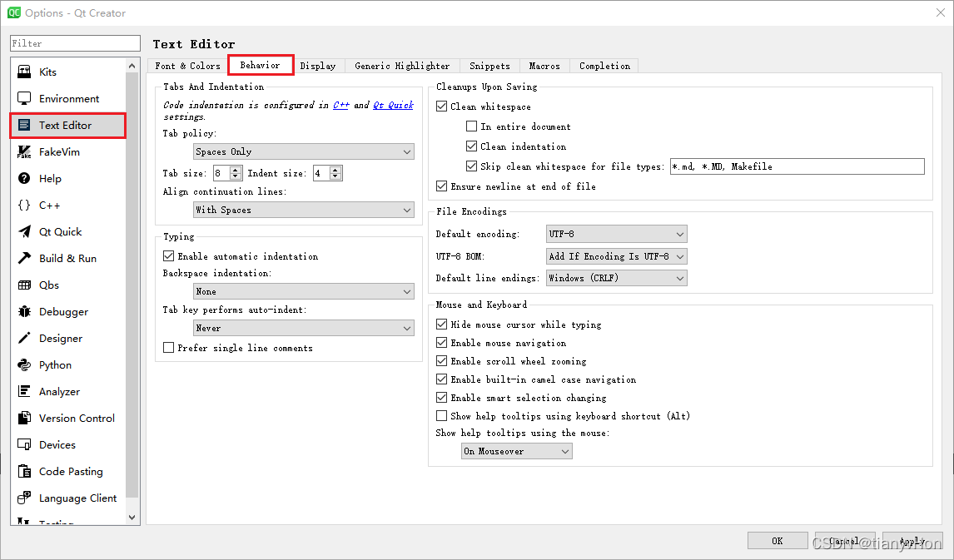
Task: Click the Cancel button
Action: [845, 541]
